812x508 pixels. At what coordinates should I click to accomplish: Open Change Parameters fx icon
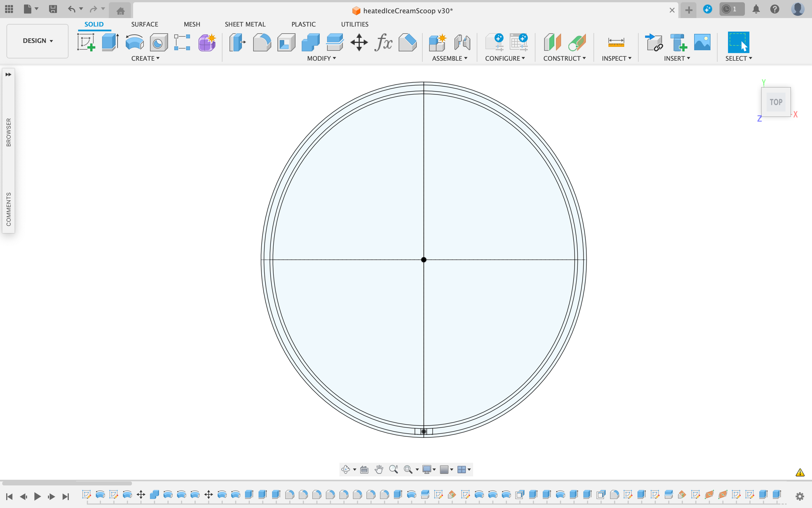pyautogui.click(x=383, y=42)
